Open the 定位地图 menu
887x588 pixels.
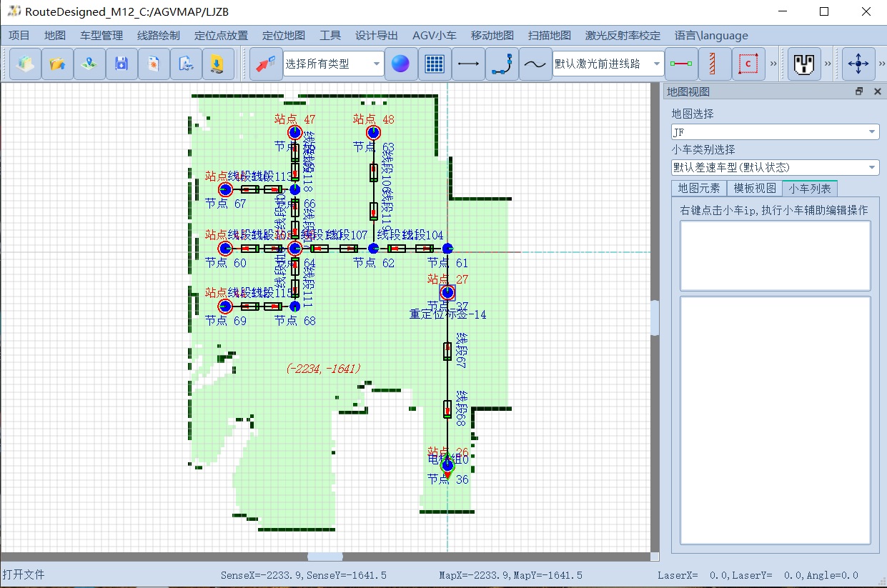coord(284,35)
